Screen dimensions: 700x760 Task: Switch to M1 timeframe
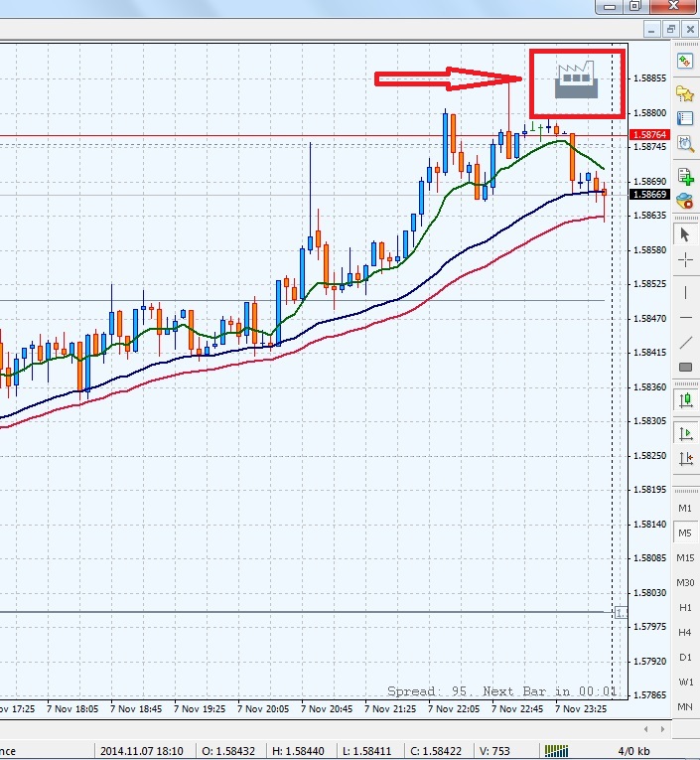click(x=685, y=508)
